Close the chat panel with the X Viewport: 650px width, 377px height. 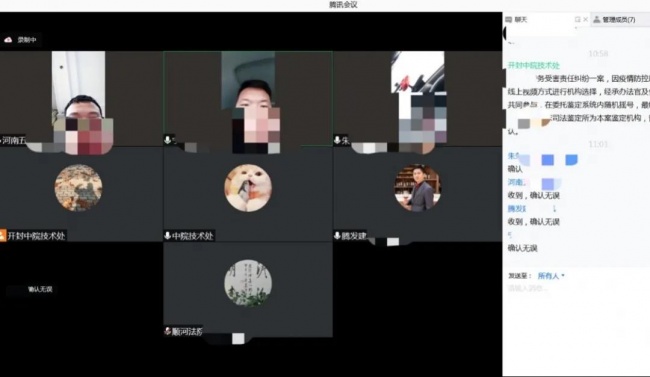(585, 19)
